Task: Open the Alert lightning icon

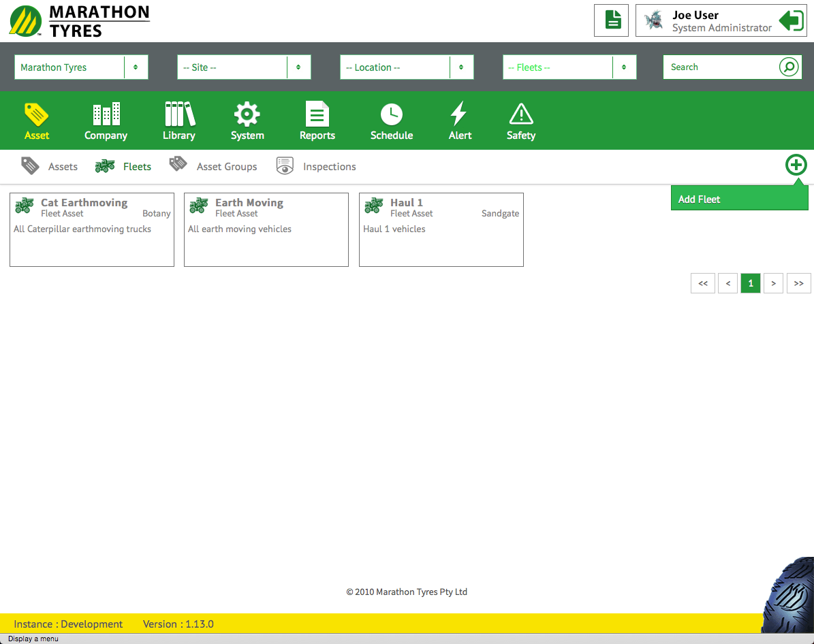Action: point(459,114)
